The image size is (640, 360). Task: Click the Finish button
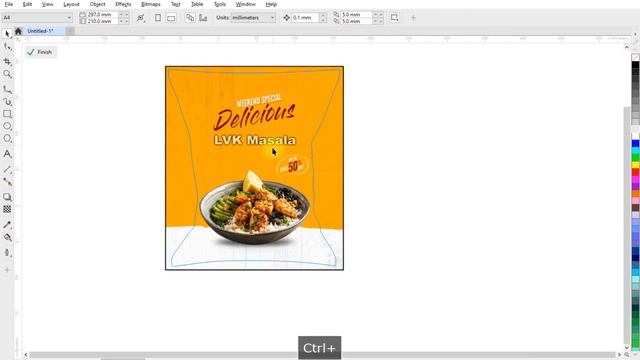point(40,52)
